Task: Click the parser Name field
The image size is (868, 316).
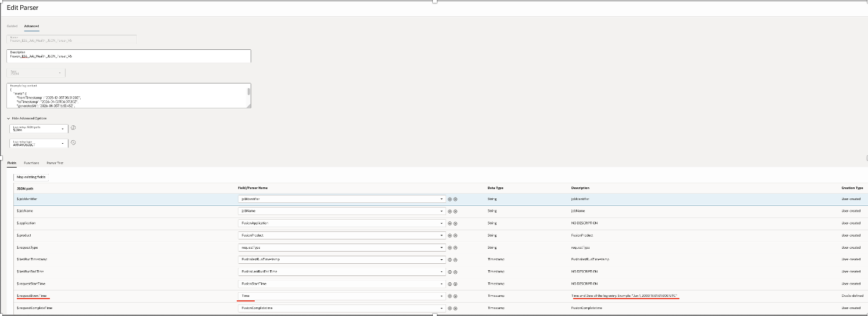Action: point(72,39)
